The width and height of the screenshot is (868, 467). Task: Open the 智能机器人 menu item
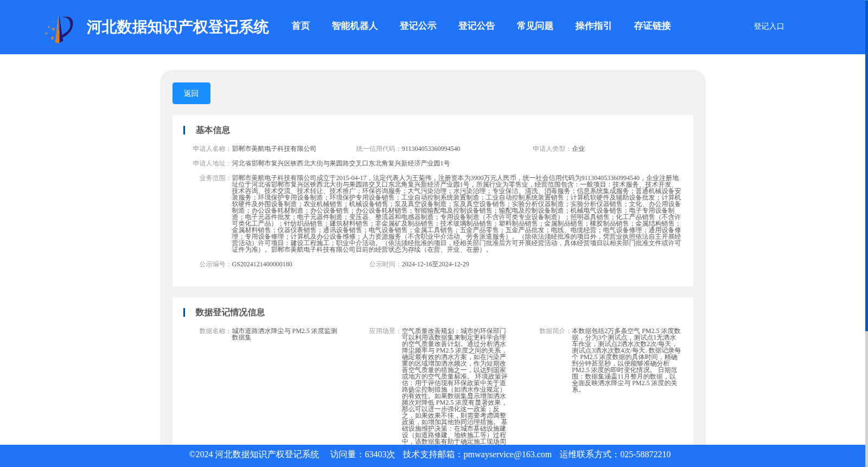355,26
